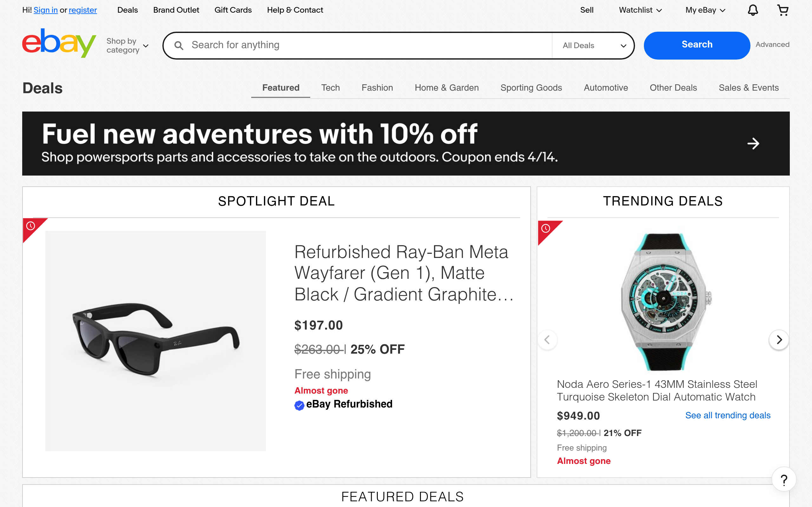Select the Sales & Events tab
The height and width of the screenshot is (507, 812).
(749, 88)
